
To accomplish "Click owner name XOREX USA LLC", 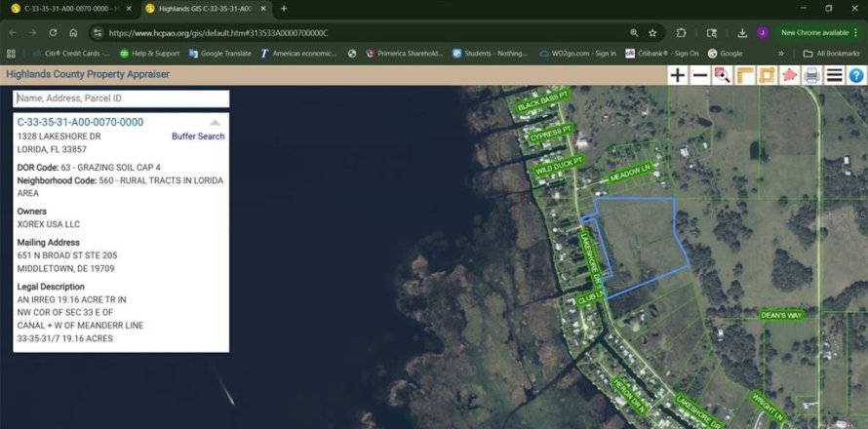I will [49, 224].
